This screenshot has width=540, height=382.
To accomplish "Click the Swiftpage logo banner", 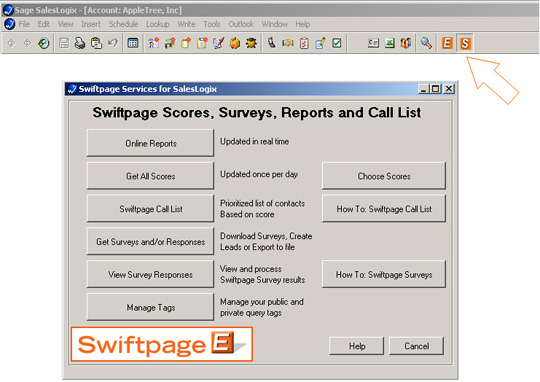I will [162, 344].
